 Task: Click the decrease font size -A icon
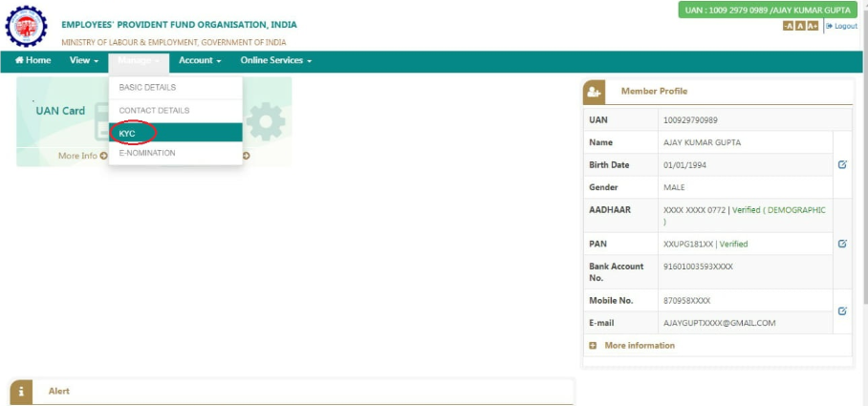coord(789,26)
